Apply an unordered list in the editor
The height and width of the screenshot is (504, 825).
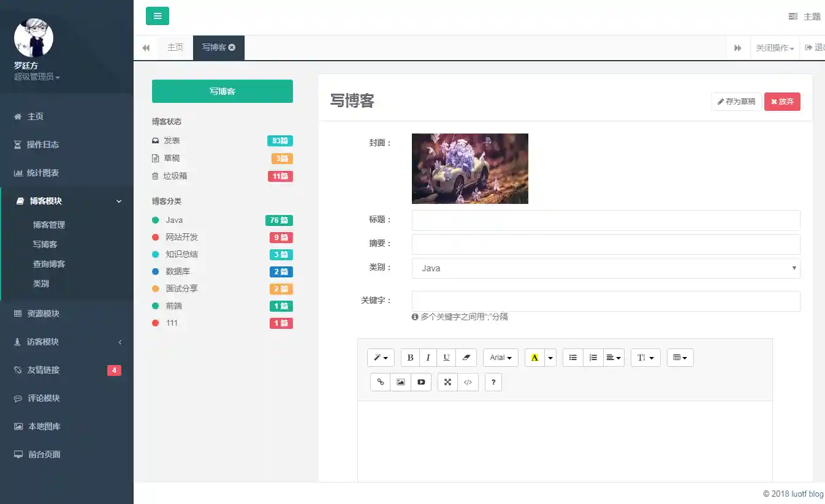pos(572,357)
